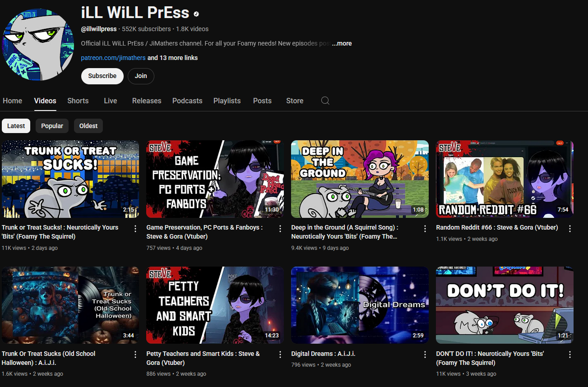
Task: Open the iLL WiLL PrEss channel avatar
Action: 38,44
